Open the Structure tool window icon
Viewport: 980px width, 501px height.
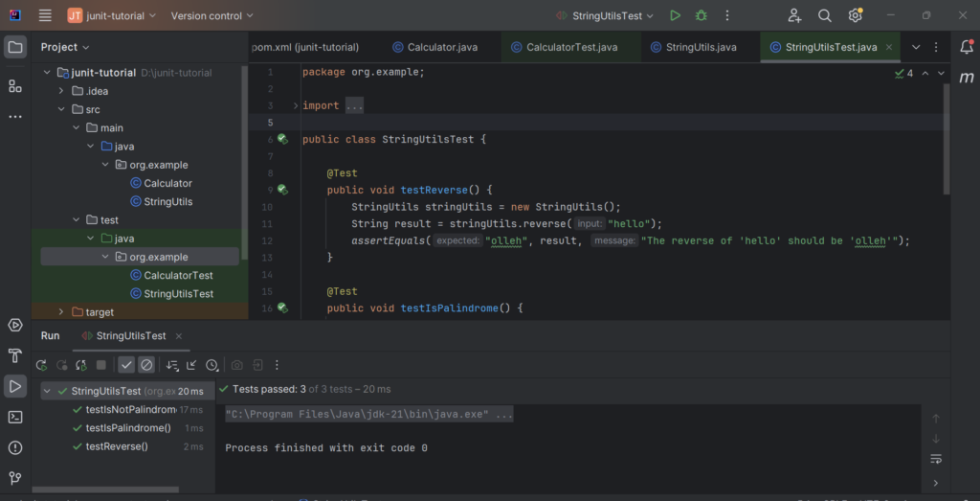coord(15,86)
